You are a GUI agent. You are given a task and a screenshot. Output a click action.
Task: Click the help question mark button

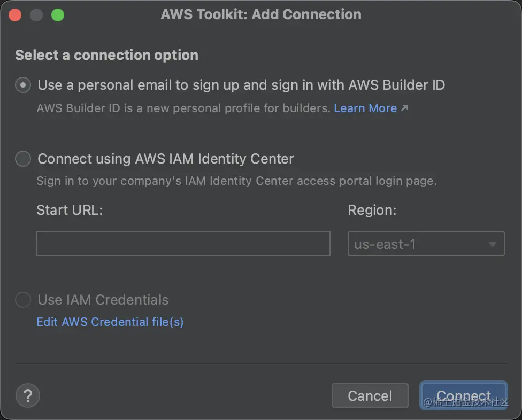pyautogui.click(x=28, y=395)
